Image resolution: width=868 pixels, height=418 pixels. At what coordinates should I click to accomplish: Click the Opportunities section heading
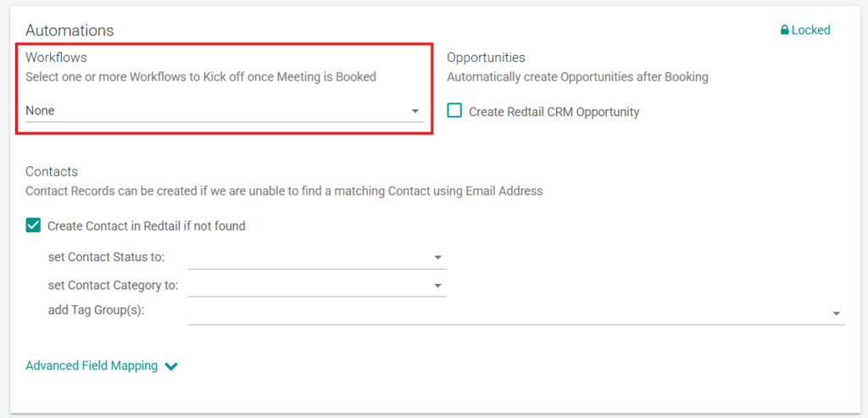486,58
